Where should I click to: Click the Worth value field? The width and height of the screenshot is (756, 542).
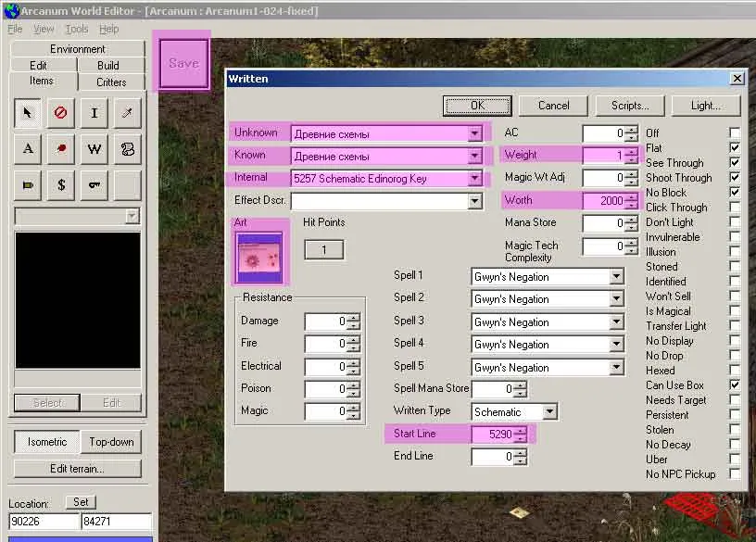[x=604, y=201]
